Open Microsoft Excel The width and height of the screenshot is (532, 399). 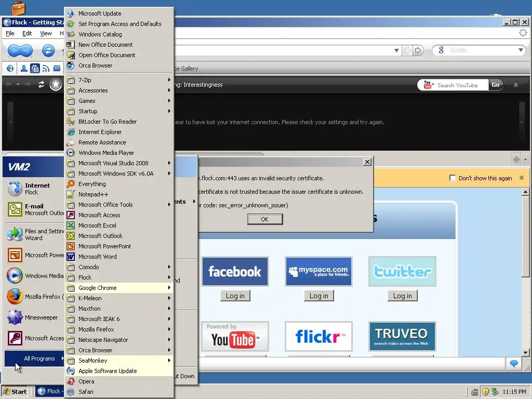119,225
